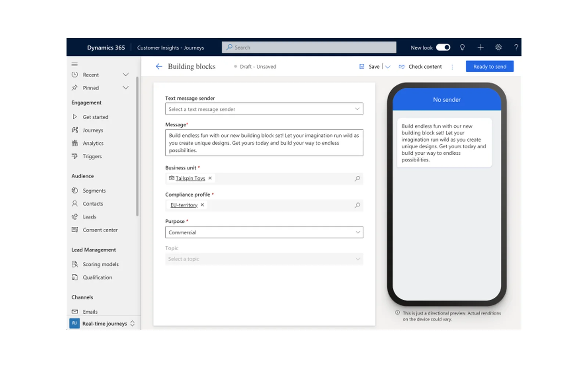This screenshot has height=368, width=588.
Task: Open Contacts under Audience
Action: click(93, 204)
